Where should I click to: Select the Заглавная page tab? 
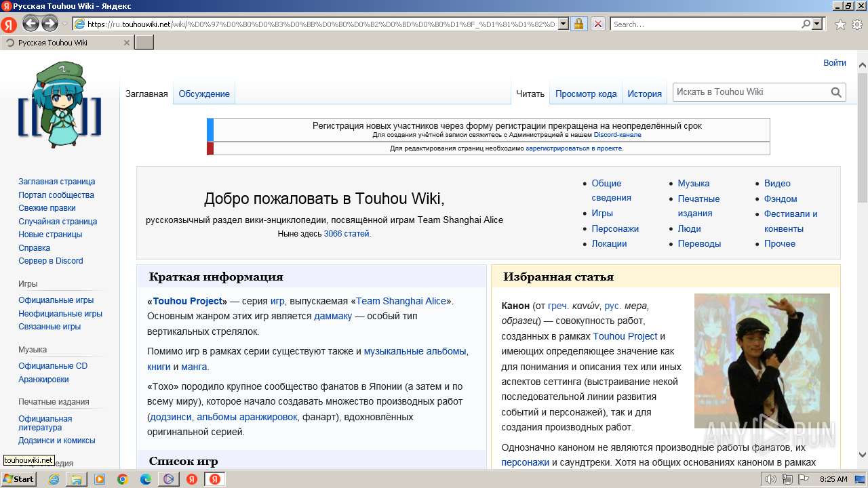click(x=146, y=94)
